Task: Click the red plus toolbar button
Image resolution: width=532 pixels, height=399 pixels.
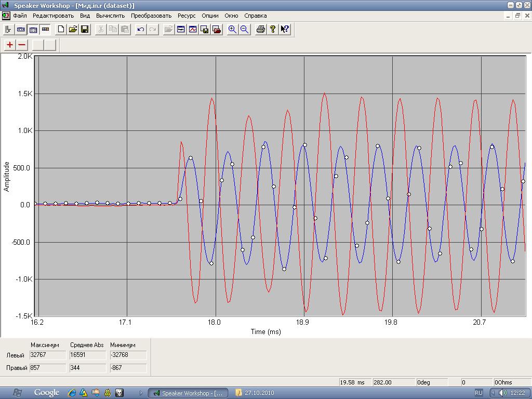Action: 10,45
